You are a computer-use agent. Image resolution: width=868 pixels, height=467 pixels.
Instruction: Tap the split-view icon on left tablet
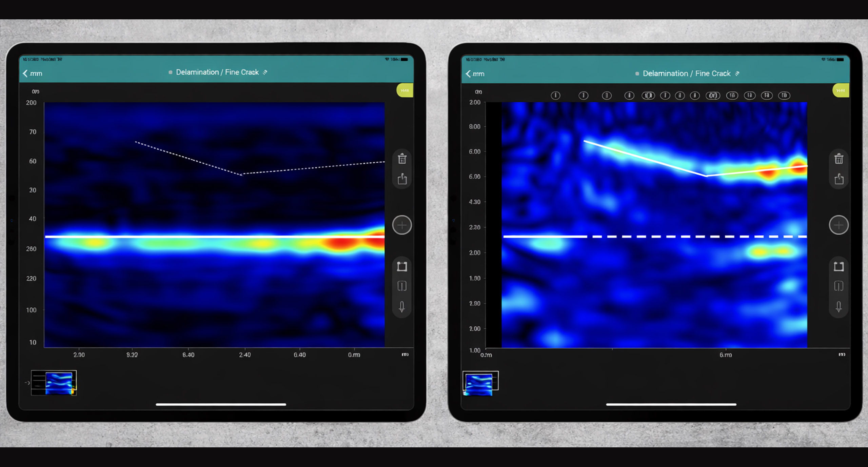click(x=402, y=286)
